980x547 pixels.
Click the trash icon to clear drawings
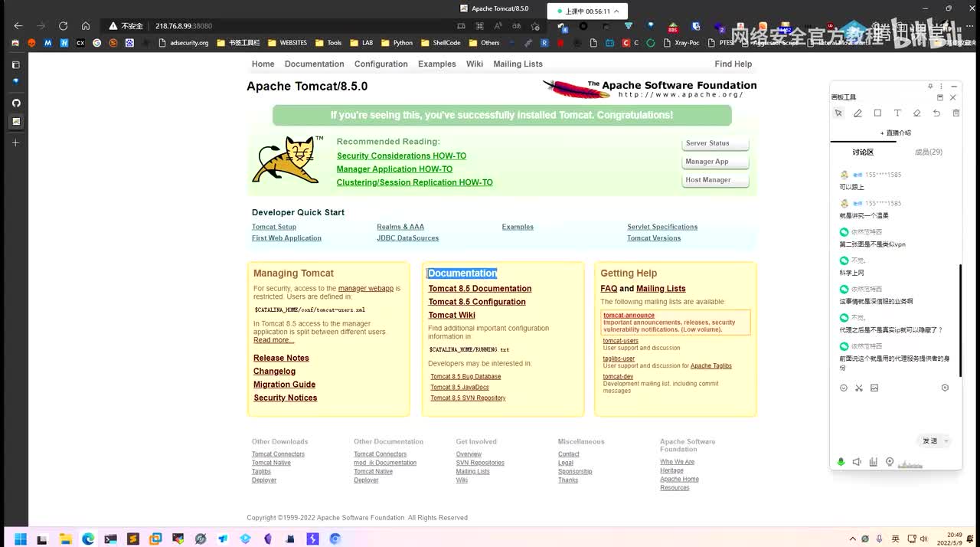[x=955, y=113]
